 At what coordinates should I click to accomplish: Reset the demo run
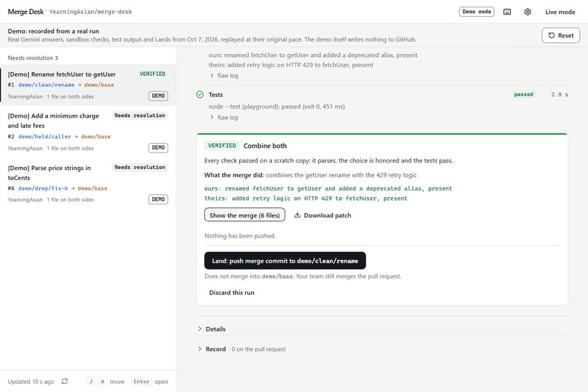click(x=560, y=35)
